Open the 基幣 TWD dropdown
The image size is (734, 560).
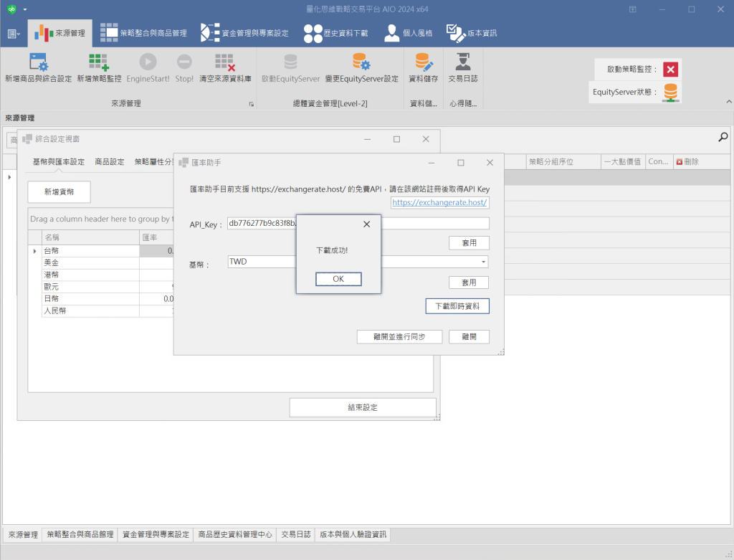click(484, 262)
